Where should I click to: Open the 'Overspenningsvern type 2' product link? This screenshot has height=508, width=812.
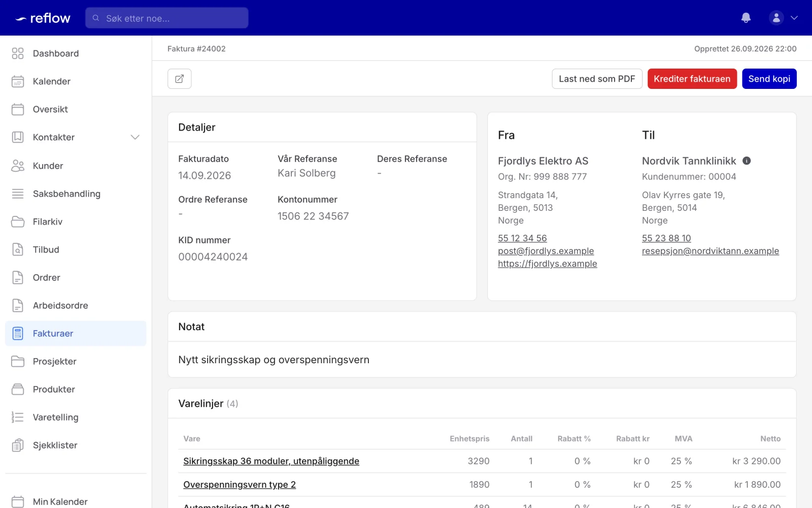click(240, 485)
